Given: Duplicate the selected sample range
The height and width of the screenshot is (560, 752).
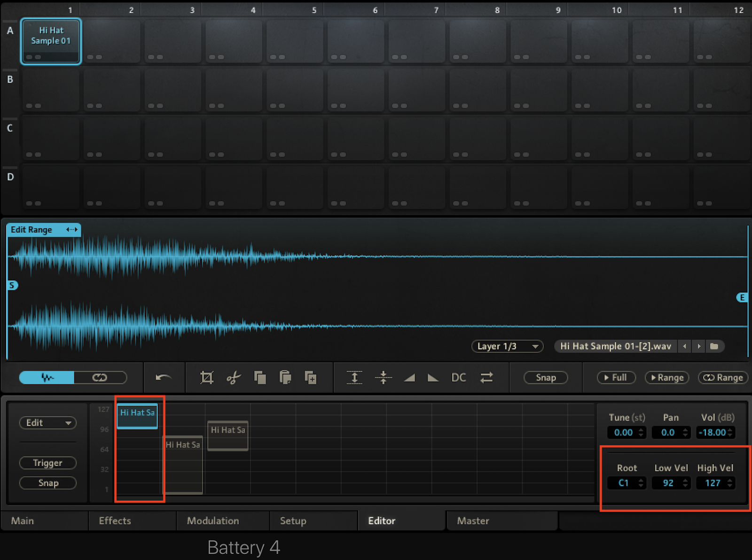Looking at the screenshot, I should coord(311,377).
